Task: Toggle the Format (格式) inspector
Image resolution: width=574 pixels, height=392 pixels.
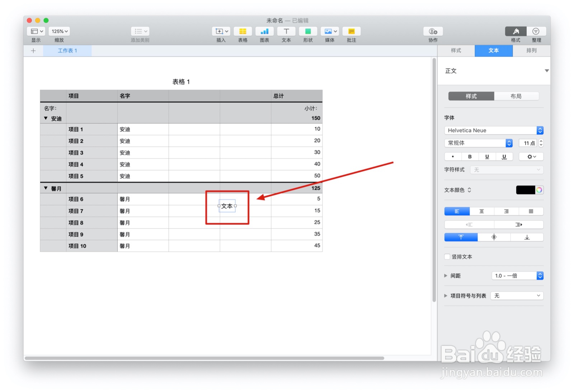Action: pyautogui.click(x=516, y=31)
